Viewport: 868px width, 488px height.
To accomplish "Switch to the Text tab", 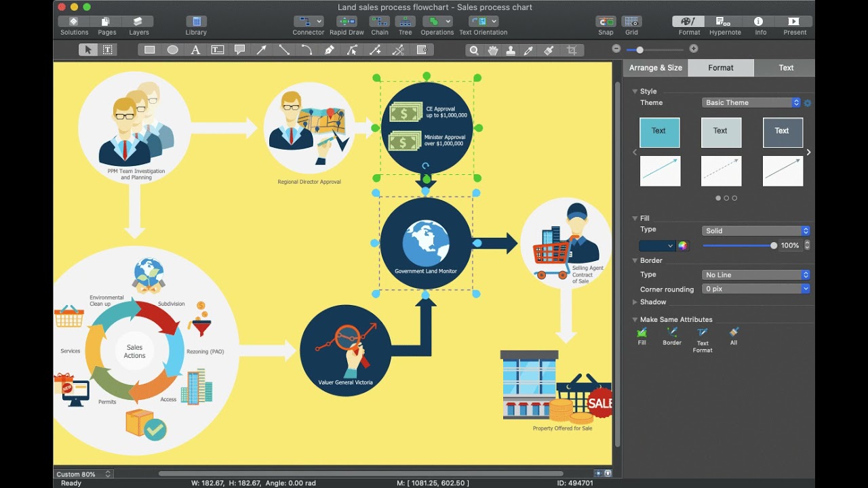I will (786, 68).
